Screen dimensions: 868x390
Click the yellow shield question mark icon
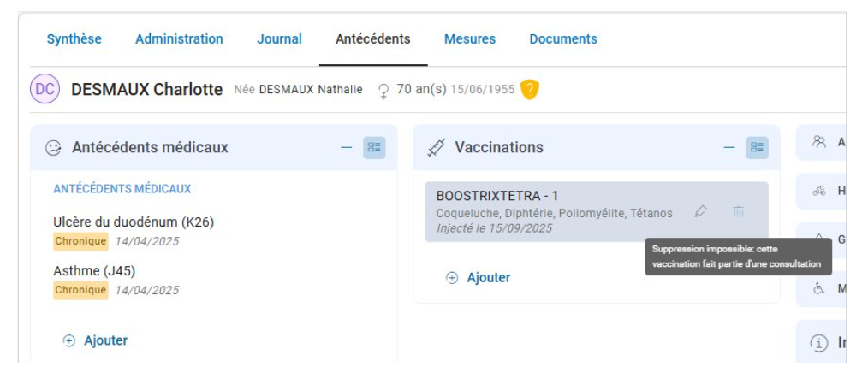coord(530,89)
